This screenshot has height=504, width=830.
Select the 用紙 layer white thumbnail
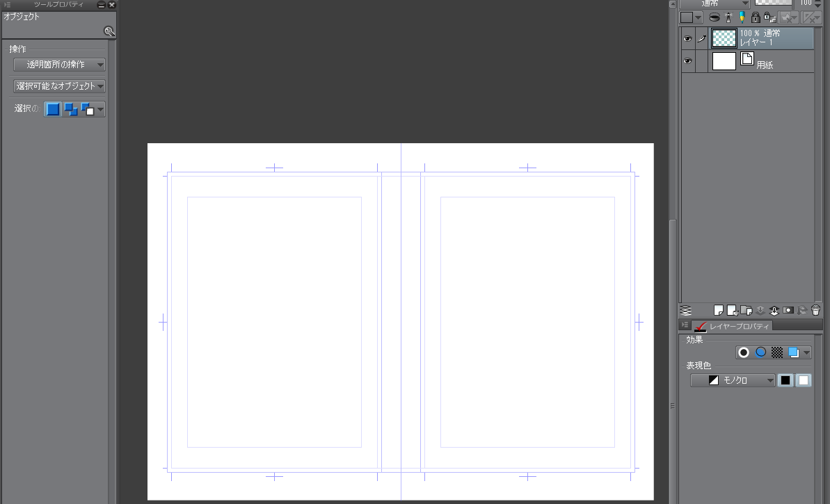pyautogui.click(x=724, y=60)
